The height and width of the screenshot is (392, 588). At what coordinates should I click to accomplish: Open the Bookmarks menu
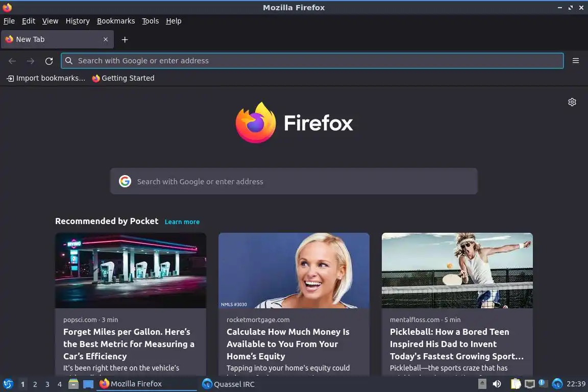(116, 21)
